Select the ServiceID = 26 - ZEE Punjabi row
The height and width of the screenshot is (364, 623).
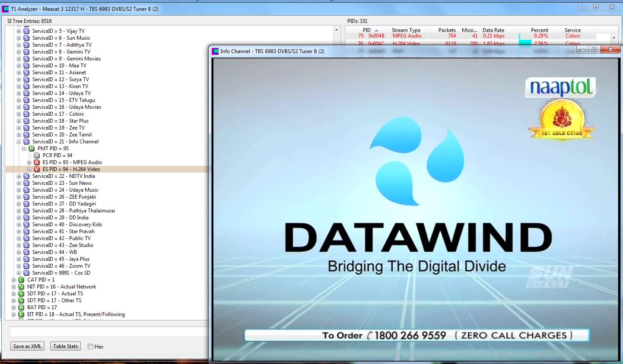tap(64, 197)
